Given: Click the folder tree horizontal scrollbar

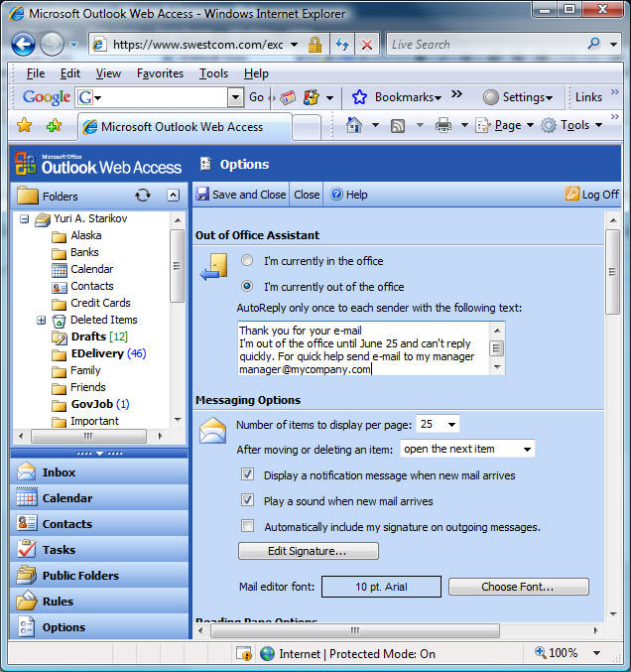Looking at the screenshot, I should [x=88, y=437].
